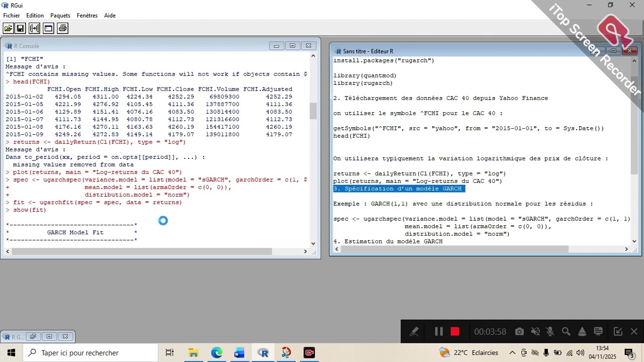This screenshot has width=644, height=362.
Task: Open volume control tray icon
Action: coord(581,353)
